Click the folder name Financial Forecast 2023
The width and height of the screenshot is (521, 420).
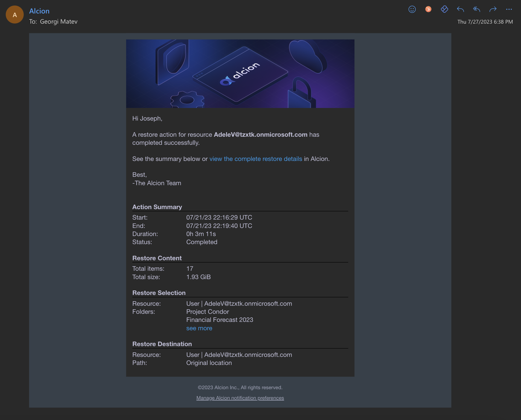[x=220, y=320]
